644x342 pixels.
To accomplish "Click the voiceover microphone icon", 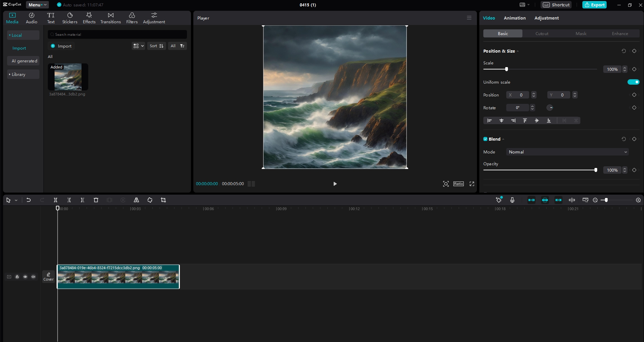I will pos(512,200).
